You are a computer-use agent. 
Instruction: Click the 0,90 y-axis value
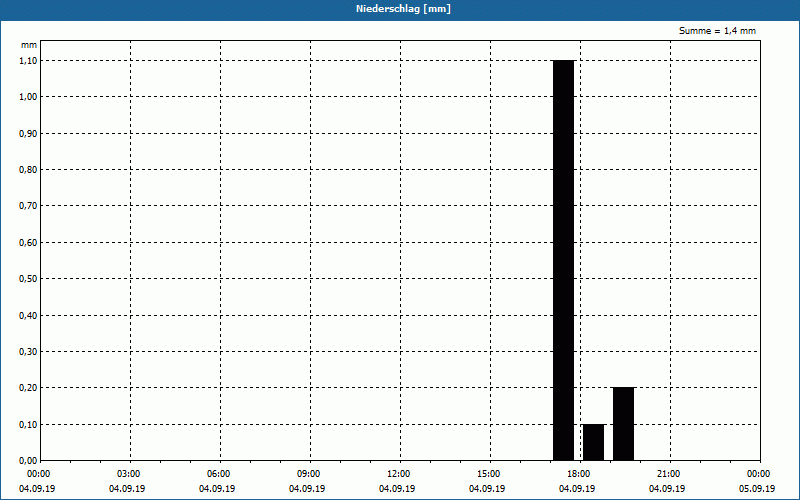(x=28, y=133)
